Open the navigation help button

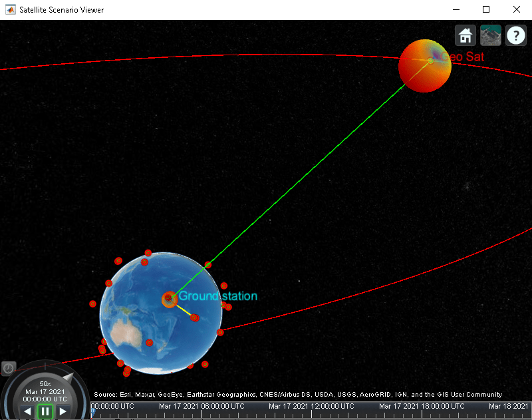click(516, 35)
